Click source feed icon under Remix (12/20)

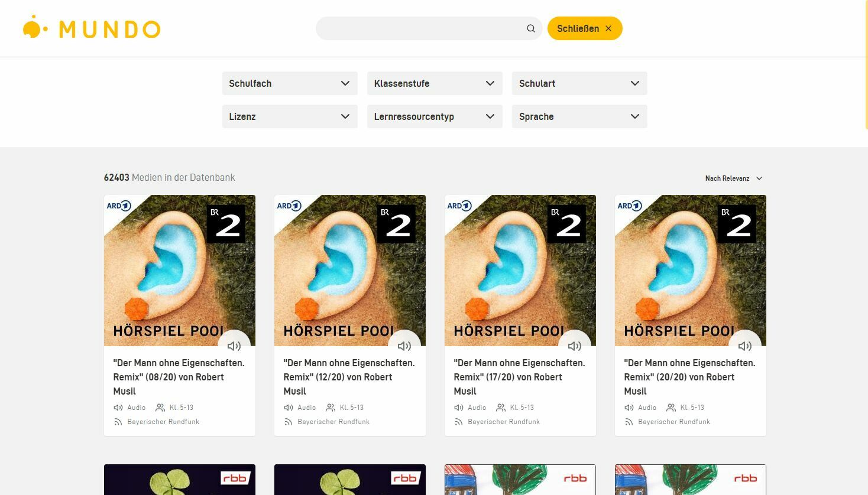pyautogui.click(x=289, y=422)
